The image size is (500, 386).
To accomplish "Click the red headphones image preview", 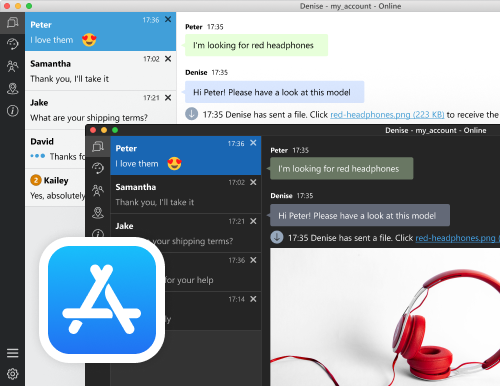I will pos(385,317).
